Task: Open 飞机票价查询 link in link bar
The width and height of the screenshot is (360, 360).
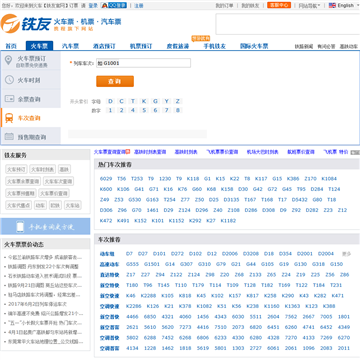Action: (x=222, y=152)
